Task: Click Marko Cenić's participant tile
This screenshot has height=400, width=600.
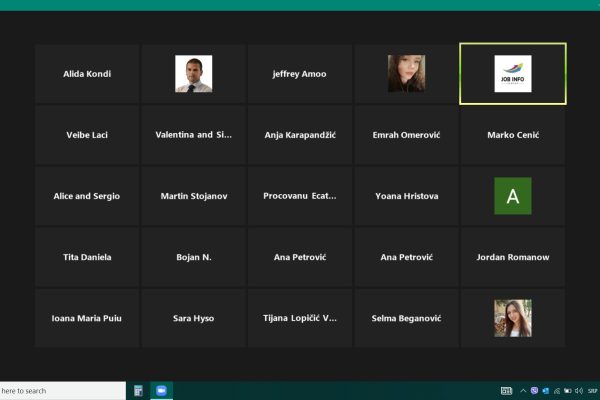Action: coord(513,135)
